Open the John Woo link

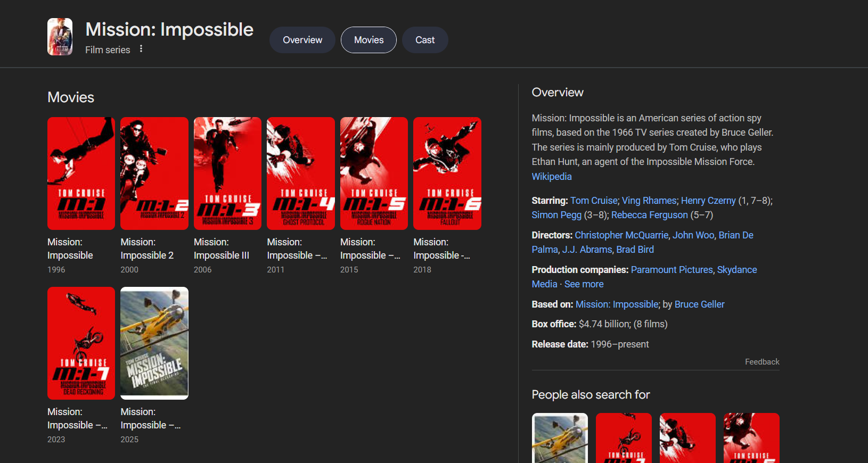[x=693, y=235]
